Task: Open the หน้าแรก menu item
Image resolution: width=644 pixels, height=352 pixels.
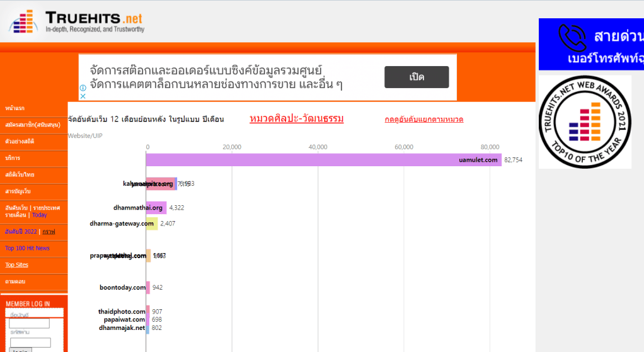Action: (x=15, y=108)
